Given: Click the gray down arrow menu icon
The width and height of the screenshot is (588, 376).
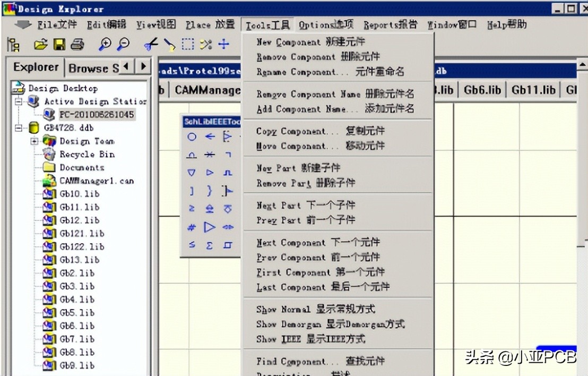Looking at the screenshot, I should [23, 25].
